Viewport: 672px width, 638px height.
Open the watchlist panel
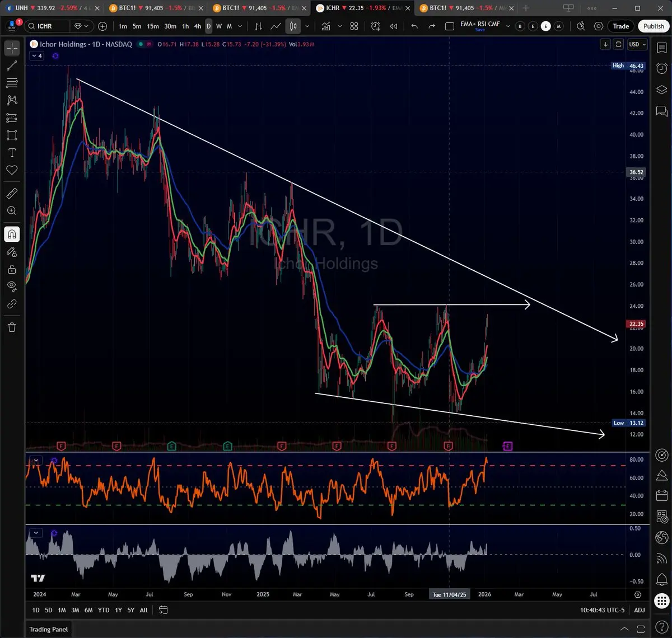tap(661, 49)
